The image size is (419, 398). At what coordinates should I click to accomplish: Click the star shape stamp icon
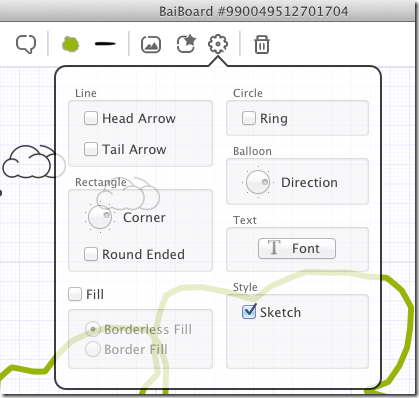click(x=186, y=44)
